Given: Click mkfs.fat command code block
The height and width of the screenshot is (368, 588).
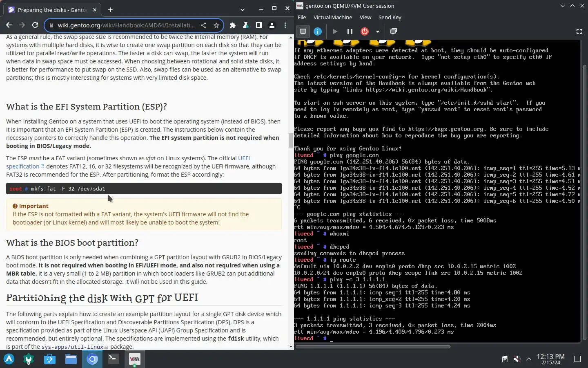Looking at the screenshot, I should click(x=144, y=188).
